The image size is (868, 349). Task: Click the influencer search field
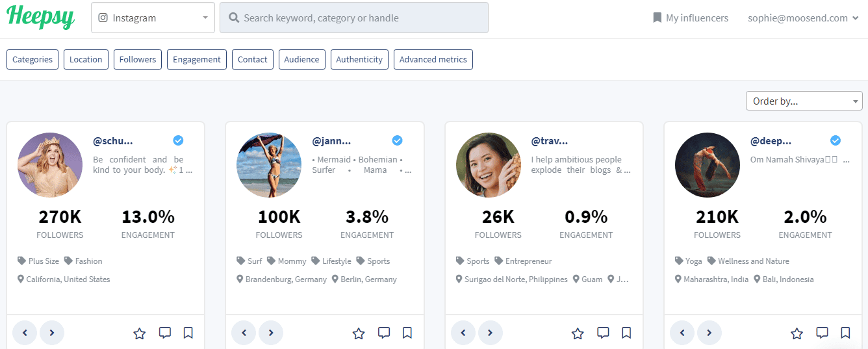(354, 18)
